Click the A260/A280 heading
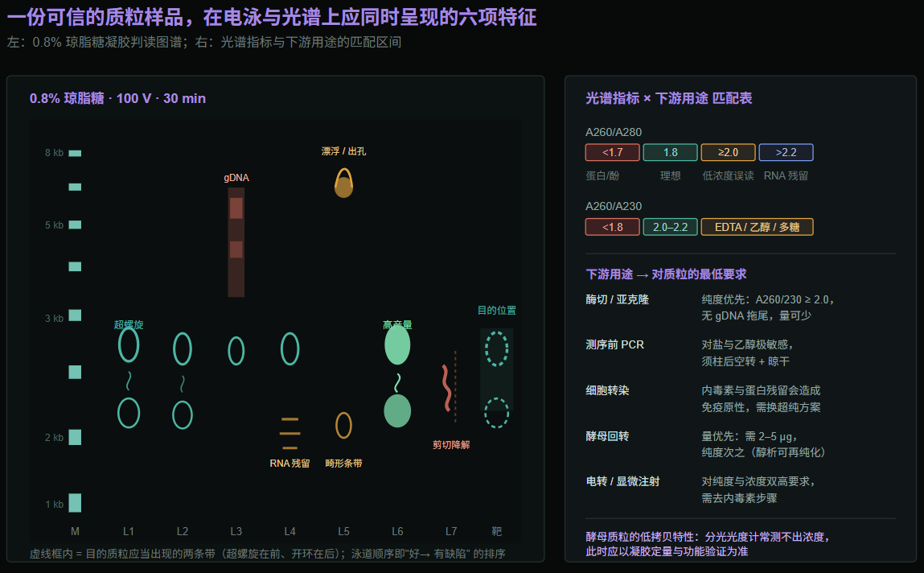Image resolution: width=924 pixels, height=573 pixels. click(614, 132)
